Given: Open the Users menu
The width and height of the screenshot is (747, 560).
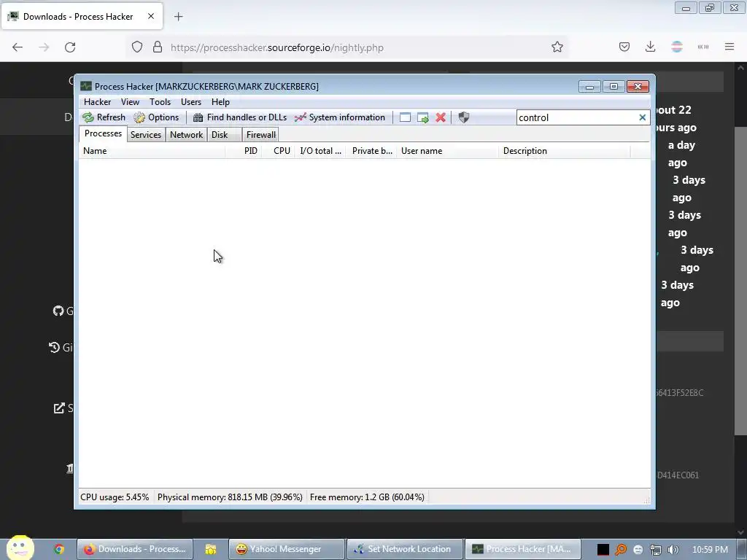Looking at the screenshot, I should 190,102.
